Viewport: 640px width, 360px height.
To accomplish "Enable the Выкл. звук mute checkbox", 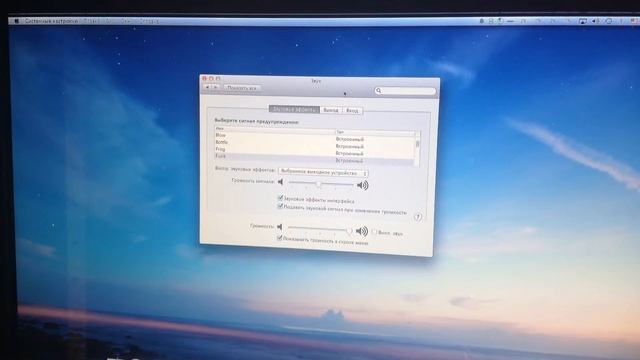I will (374, 232).
